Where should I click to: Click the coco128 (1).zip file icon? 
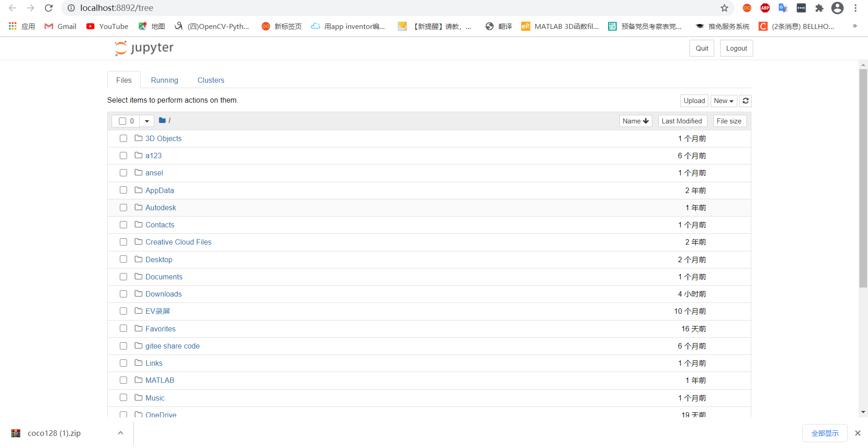pos(16,433)
